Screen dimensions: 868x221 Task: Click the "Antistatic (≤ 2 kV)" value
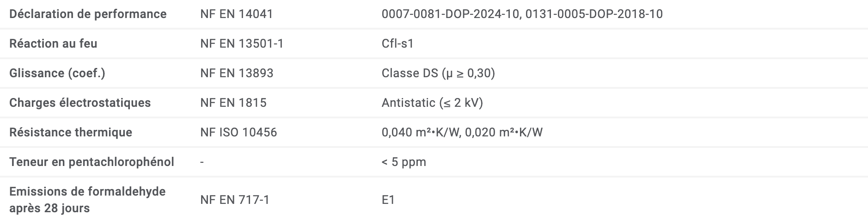pos(432,103)
